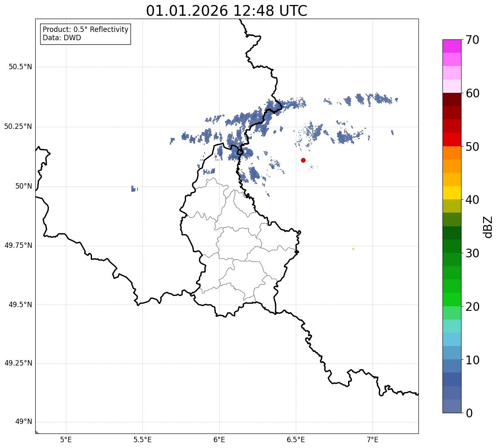Click the 6°E longitude label

[219, 439]
